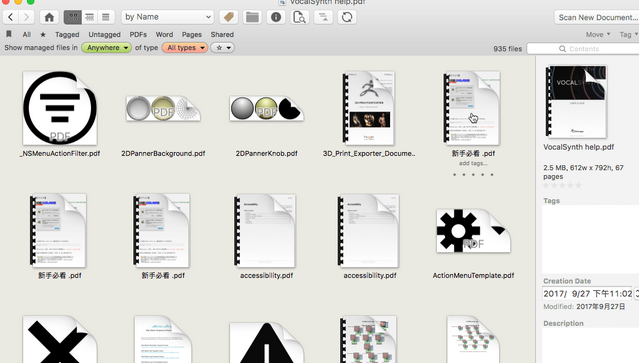The width and height of the screenshot is (639, 363).
Task: Click the ActionMenuTemplate.pdf file name label
Action: 473,276
